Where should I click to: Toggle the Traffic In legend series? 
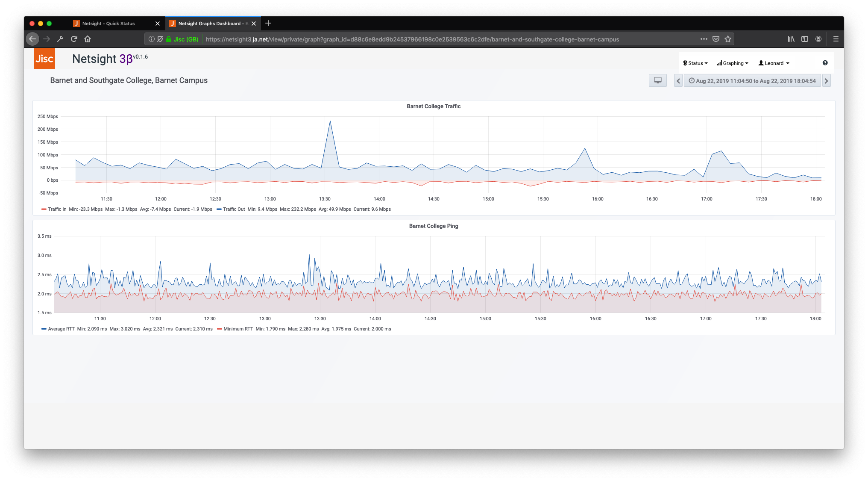click(57, 209)
